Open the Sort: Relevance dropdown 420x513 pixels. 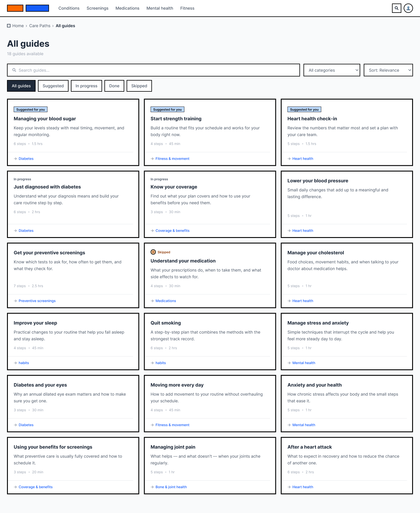click(x=388, y=70)
